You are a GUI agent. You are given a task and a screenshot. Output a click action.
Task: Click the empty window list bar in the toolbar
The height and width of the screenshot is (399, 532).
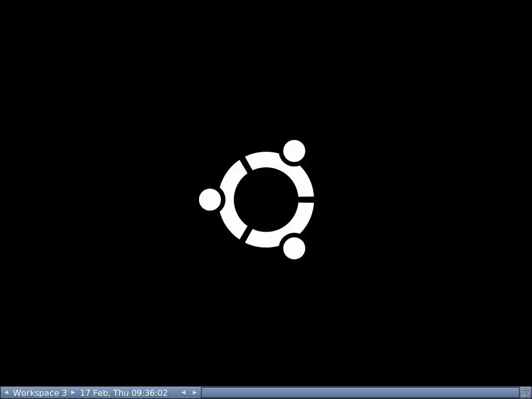(360, 393)
